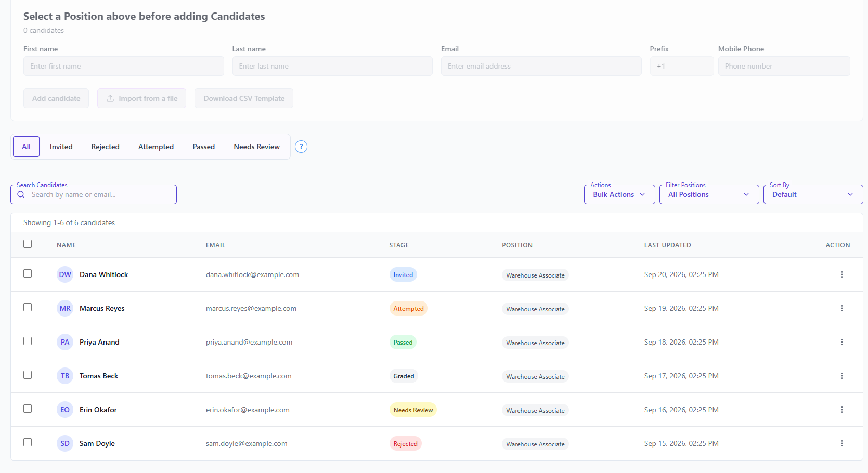
Task: Click Import from a file button
Action: (x=141, y=98)
